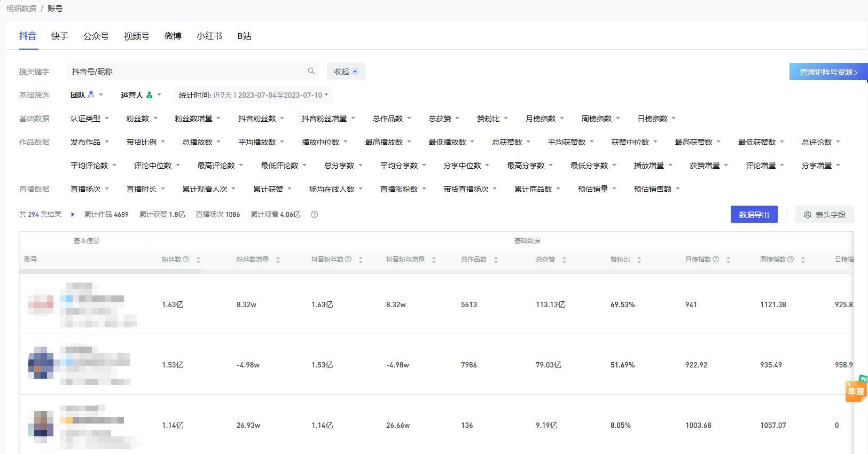Sort by 粉丝数增量 column arrows
Image resolution: width=868 pixels, height=454 pixels.
pyautogui.click(x=278, y=260)
